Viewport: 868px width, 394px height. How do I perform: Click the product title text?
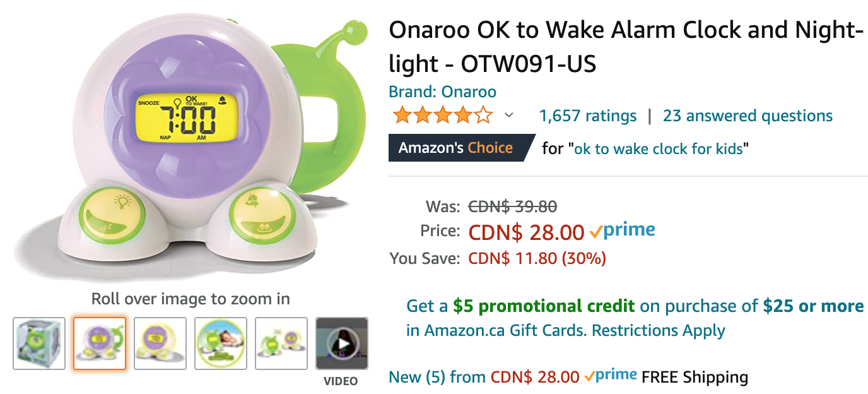click(x=626, y=47)
